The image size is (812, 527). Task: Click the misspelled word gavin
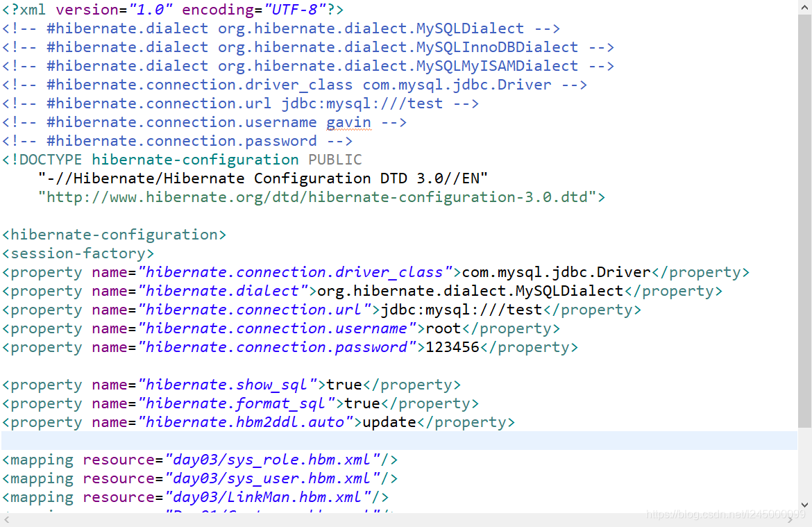(348, 123)
